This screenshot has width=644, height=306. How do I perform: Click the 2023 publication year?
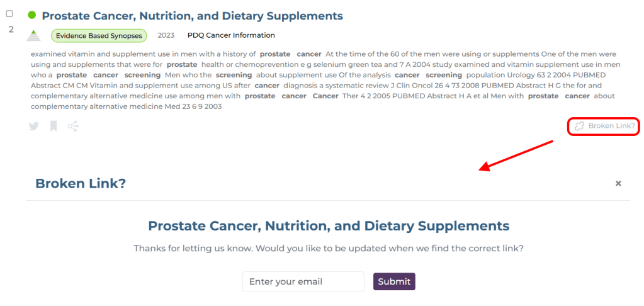coord(166,35)
